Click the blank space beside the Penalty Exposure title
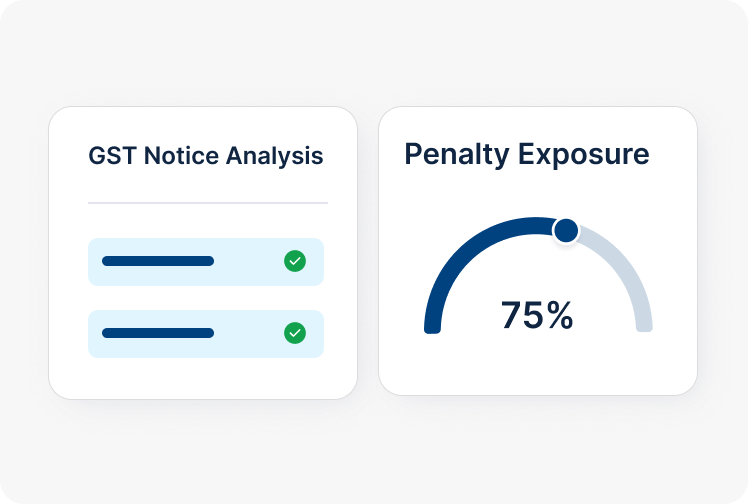 [x=670, y=154]
